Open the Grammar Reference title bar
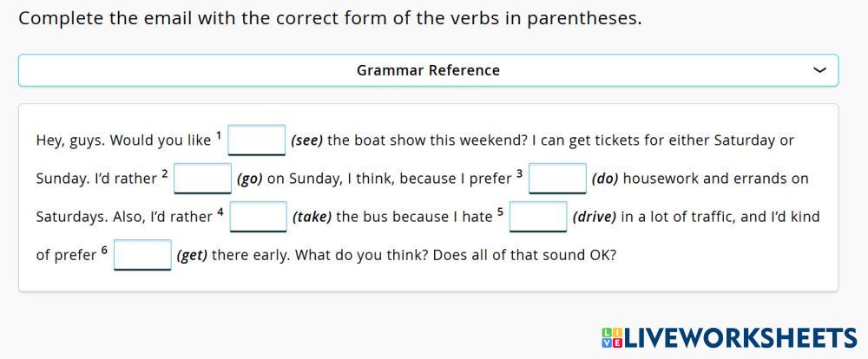This screenshot has width=868, height=359. pos(428,70)
